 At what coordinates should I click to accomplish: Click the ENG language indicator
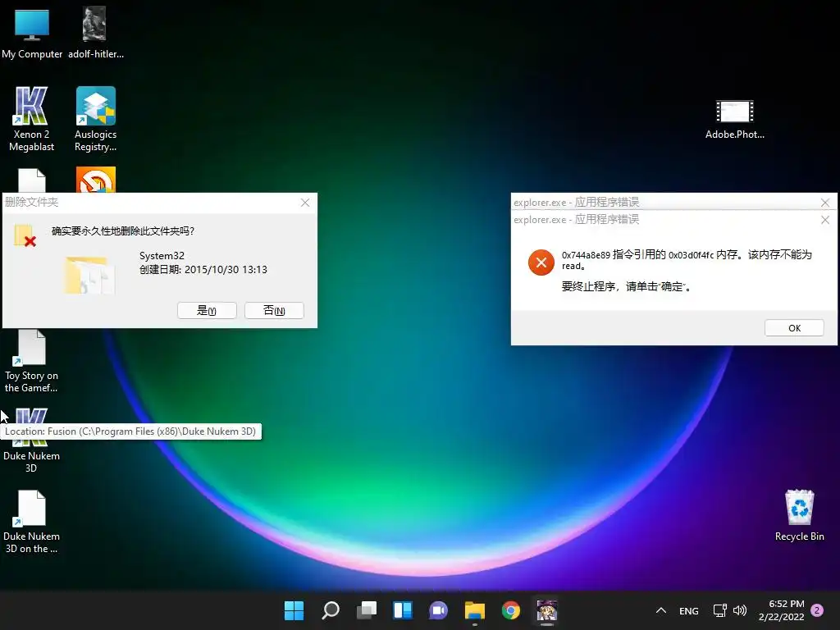pos(689,610)
